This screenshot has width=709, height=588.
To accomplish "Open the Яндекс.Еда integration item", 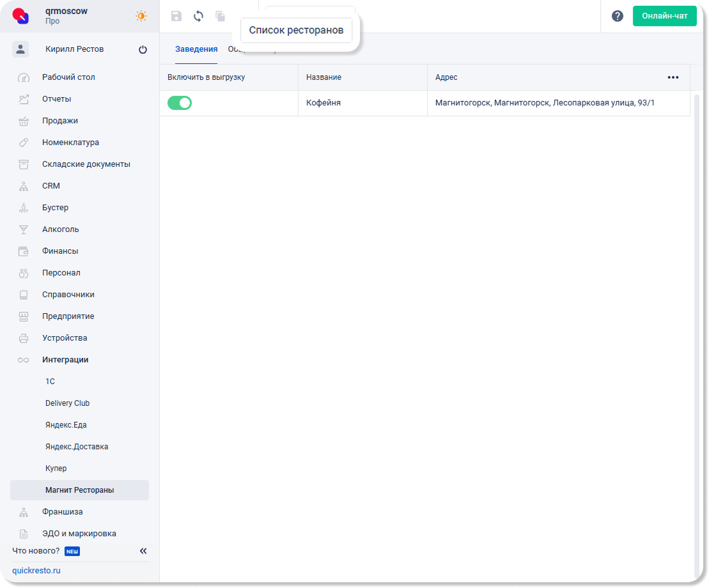I will [65, 425].
